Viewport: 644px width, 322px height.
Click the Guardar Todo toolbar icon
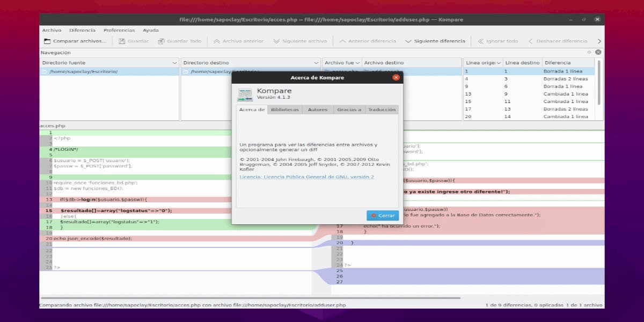(x=161, y=41)
